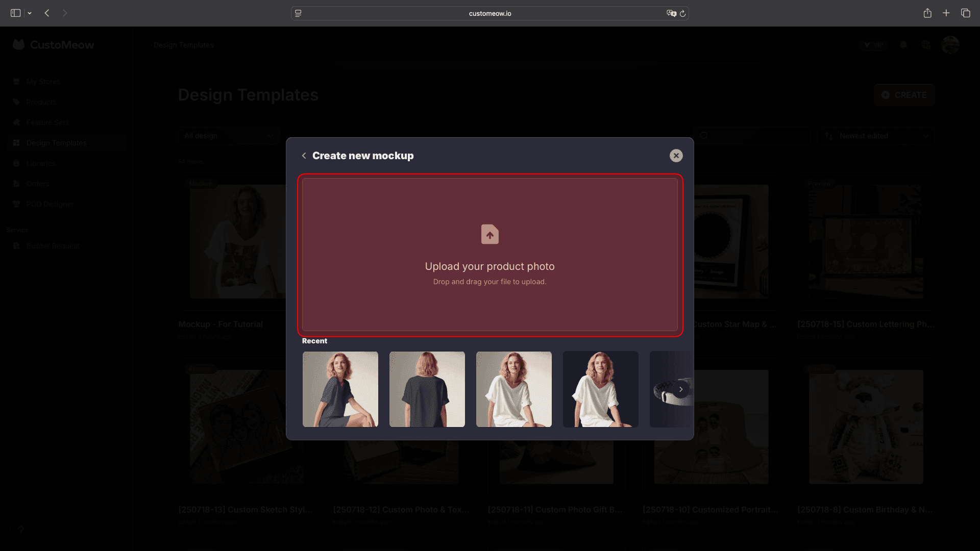
Task: Show Safari tab overview icon
Action: pos(965,13)
